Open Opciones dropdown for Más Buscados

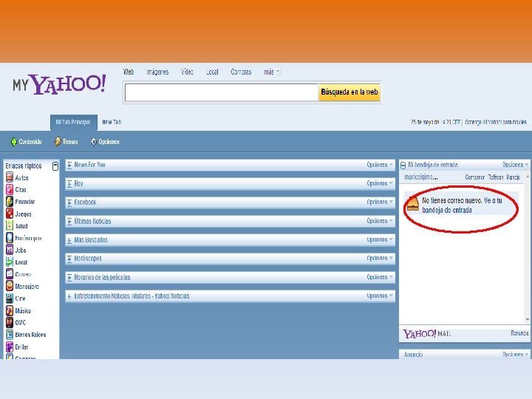[x=380, y=239]
